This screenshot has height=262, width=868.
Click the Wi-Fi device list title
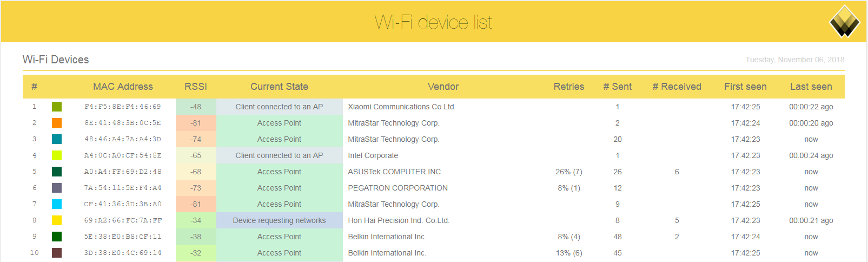pos(433,22)
